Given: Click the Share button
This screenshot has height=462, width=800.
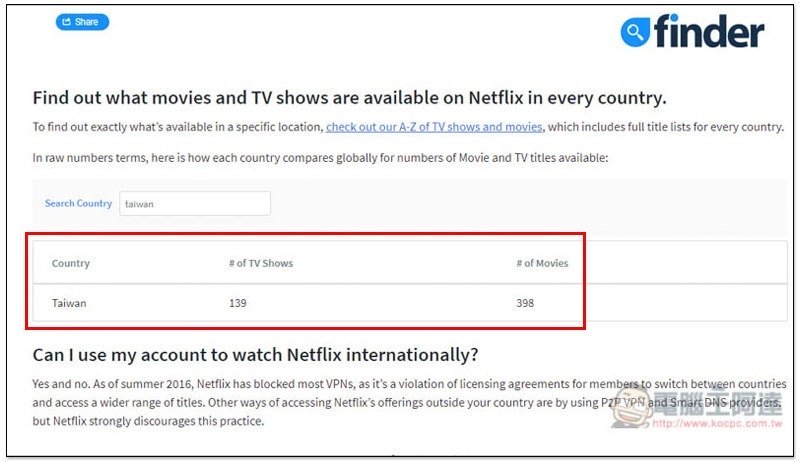Looking at the screenshot, I should [x=82, y=22].
